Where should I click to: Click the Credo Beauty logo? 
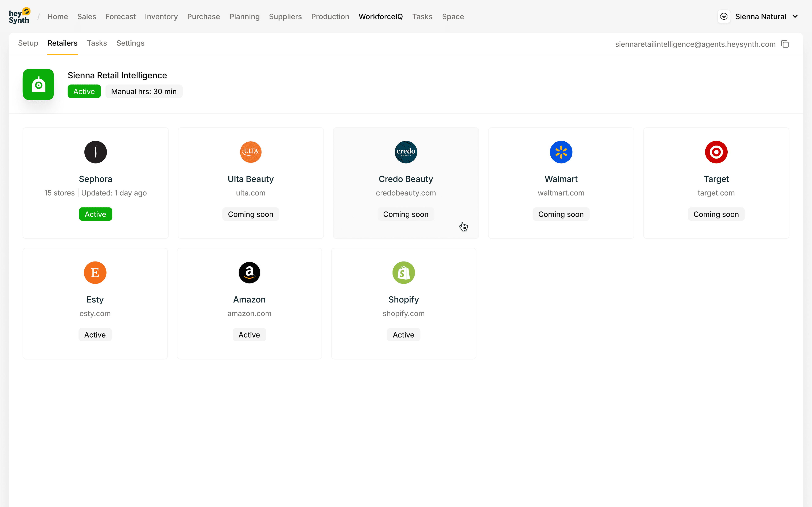pyautogui.click(x=406, y=152)
